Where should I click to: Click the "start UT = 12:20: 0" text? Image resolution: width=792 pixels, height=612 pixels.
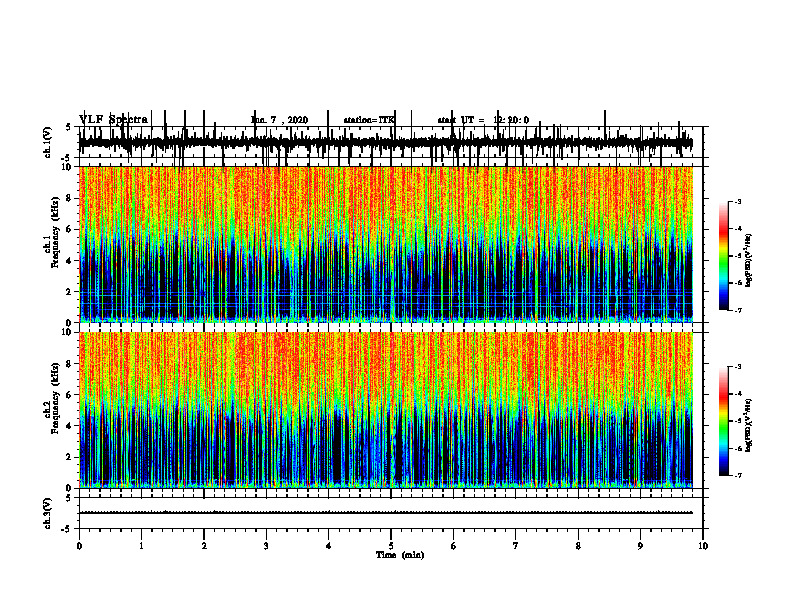tap(483, 120)
